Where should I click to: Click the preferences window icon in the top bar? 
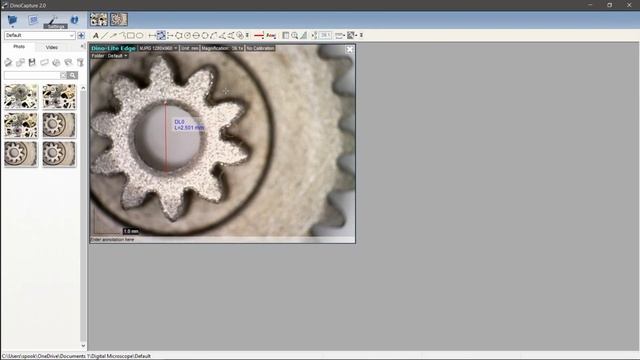(x=33, y=20)
